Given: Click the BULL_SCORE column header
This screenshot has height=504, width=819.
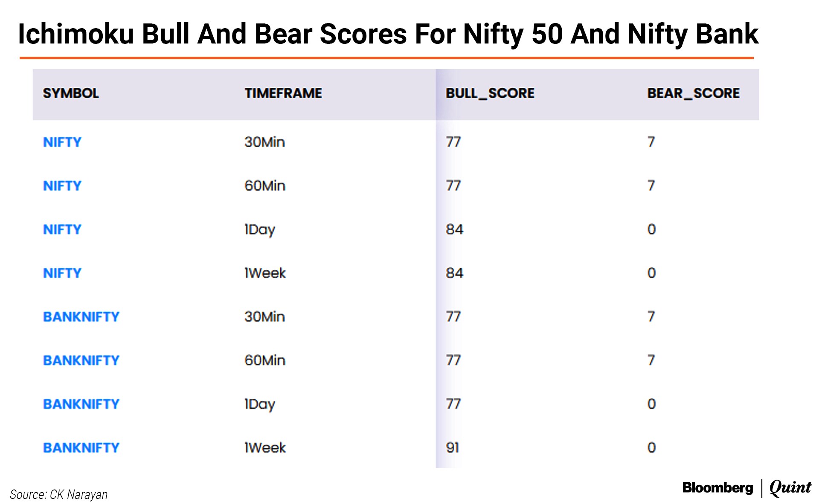Looking at the screenshot, I should point(490,93).
